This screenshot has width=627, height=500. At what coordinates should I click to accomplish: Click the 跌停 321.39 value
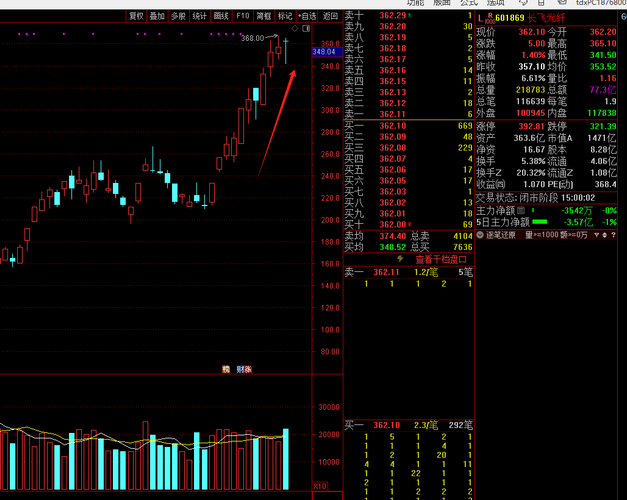tap(603, 127)
